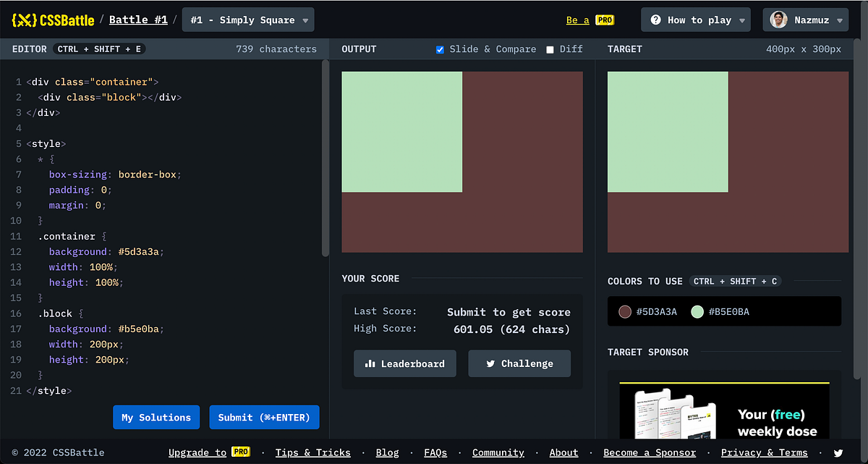The height and width of the screenshot is (464, 868).
Task: Open My Solutions panel
Action: tap(156, 417)
